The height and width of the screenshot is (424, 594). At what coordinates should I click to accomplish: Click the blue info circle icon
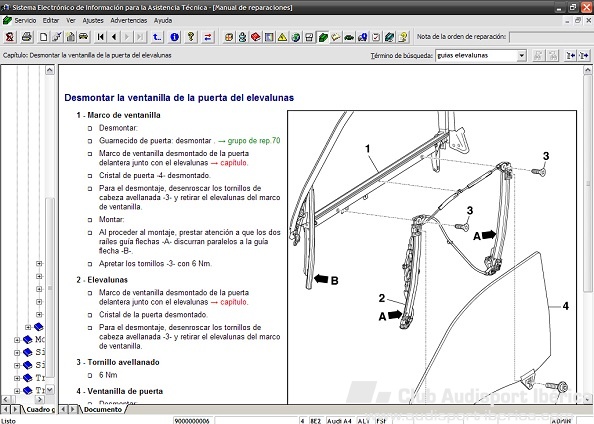(174, 37)
